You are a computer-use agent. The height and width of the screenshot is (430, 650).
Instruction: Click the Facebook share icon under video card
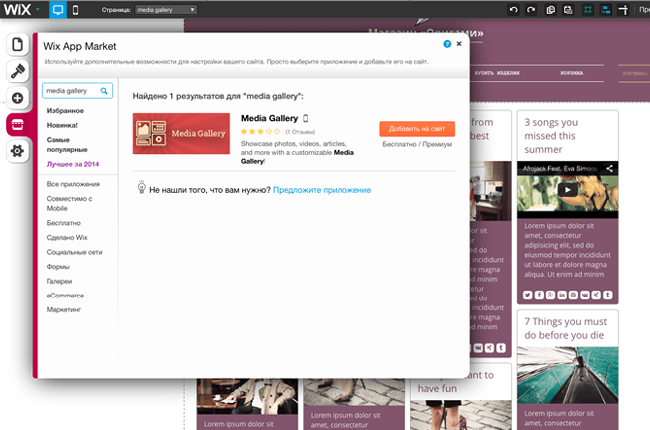tap(539, 295)
